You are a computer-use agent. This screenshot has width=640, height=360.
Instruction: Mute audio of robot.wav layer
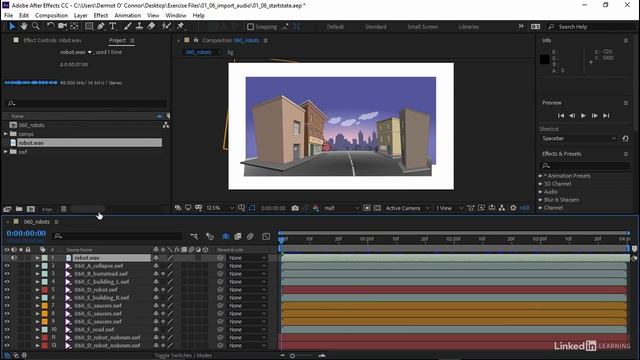pos(14,258)
